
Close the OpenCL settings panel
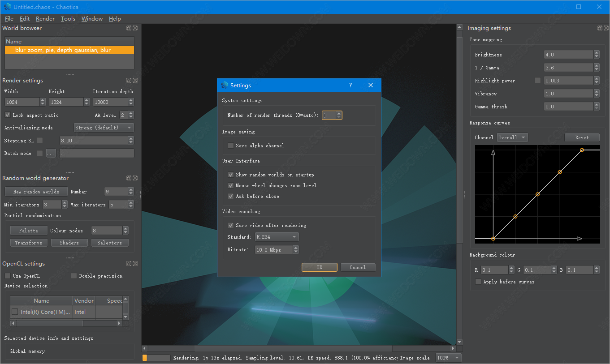tap(135, 264)
